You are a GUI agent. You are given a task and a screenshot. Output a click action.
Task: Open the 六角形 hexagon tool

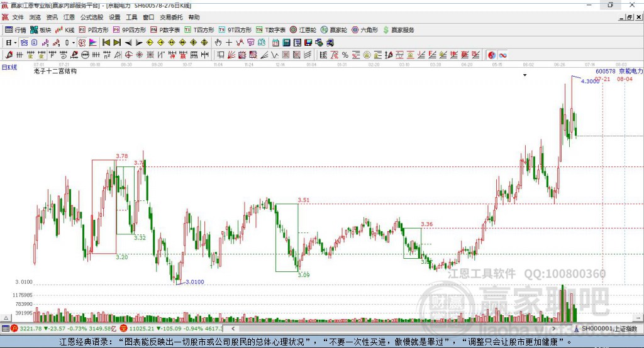coord(365,30)
